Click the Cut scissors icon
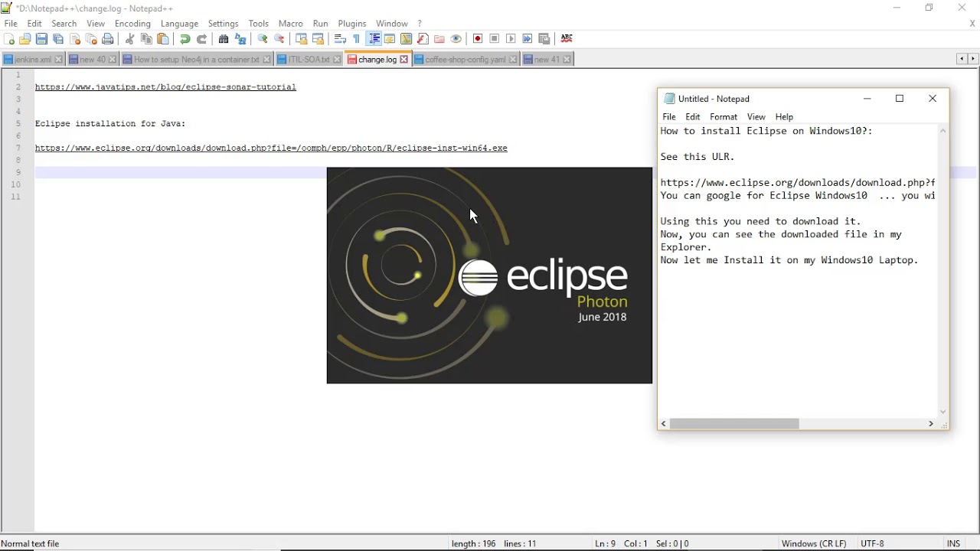 click(x=130, y=39)
